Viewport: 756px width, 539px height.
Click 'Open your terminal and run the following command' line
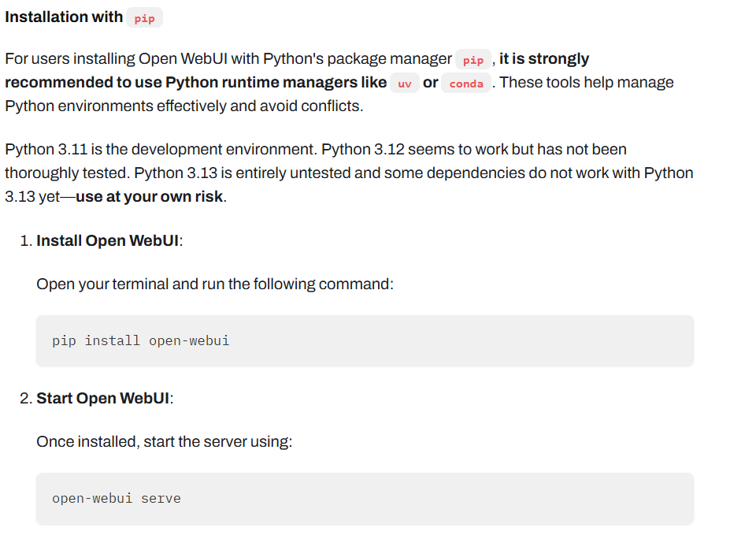pos(215,284)
